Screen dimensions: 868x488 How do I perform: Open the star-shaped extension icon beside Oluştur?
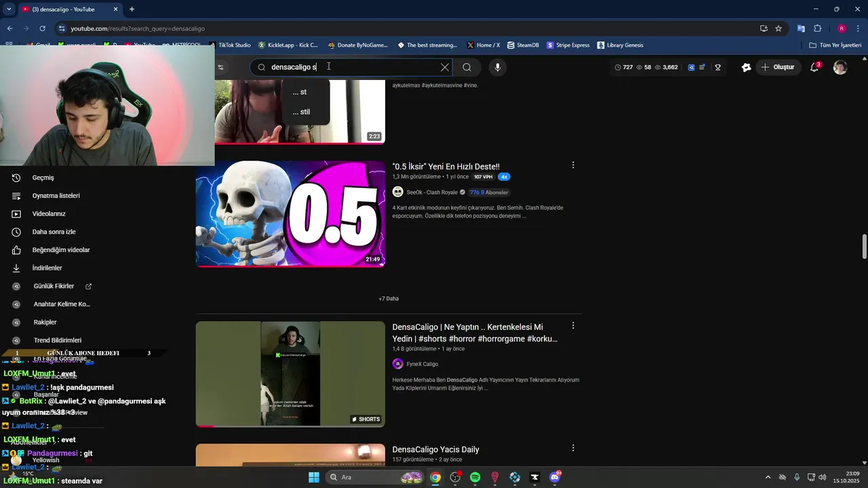[746, 67]
